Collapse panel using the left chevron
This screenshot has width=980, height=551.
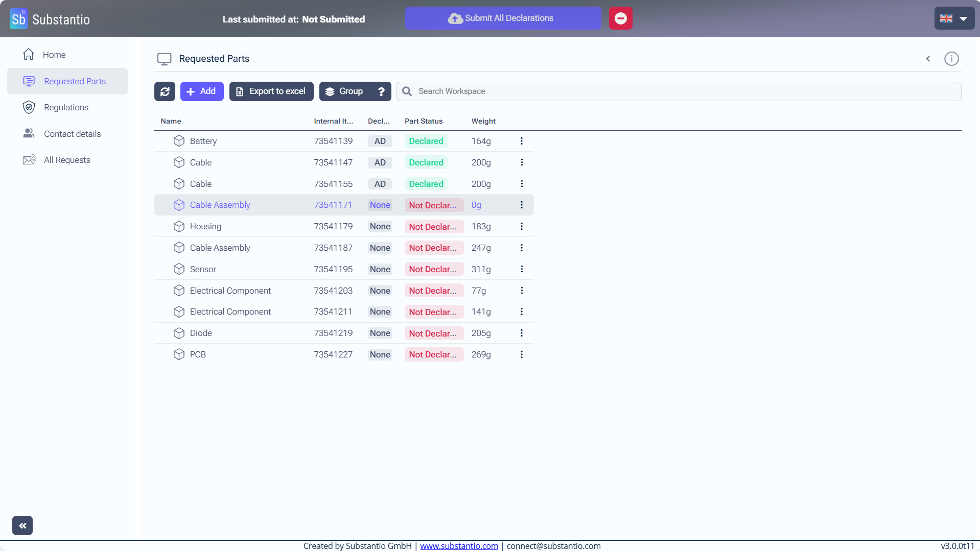click(x=928, y=59)
